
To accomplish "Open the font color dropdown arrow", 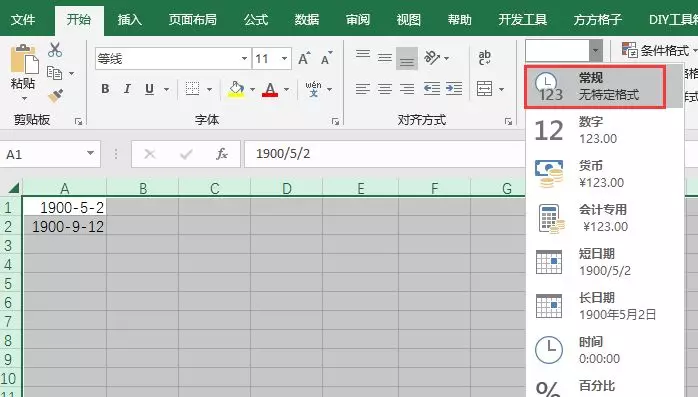I will pos(286,89).
